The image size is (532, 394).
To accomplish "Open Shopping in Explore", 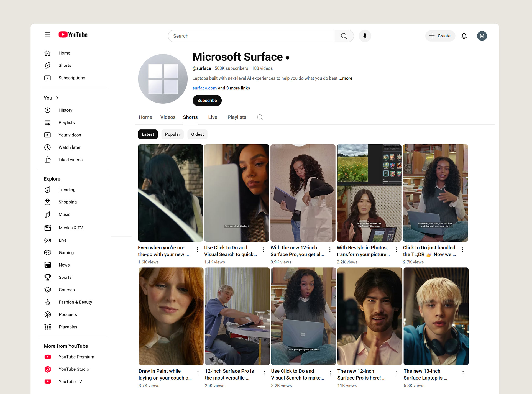I will pos(68,202).
